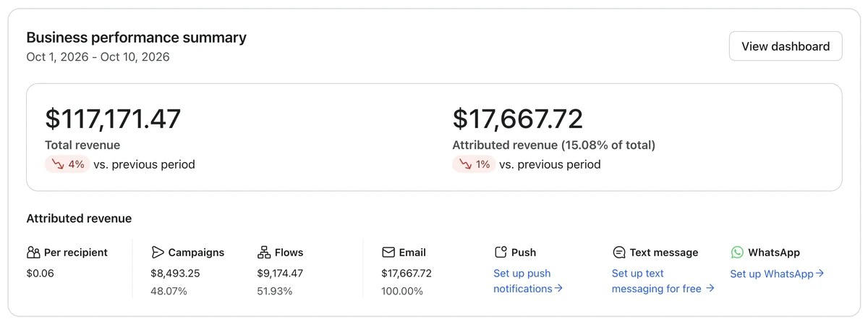Click the $9,174.47 flows value

pos(281,274)
